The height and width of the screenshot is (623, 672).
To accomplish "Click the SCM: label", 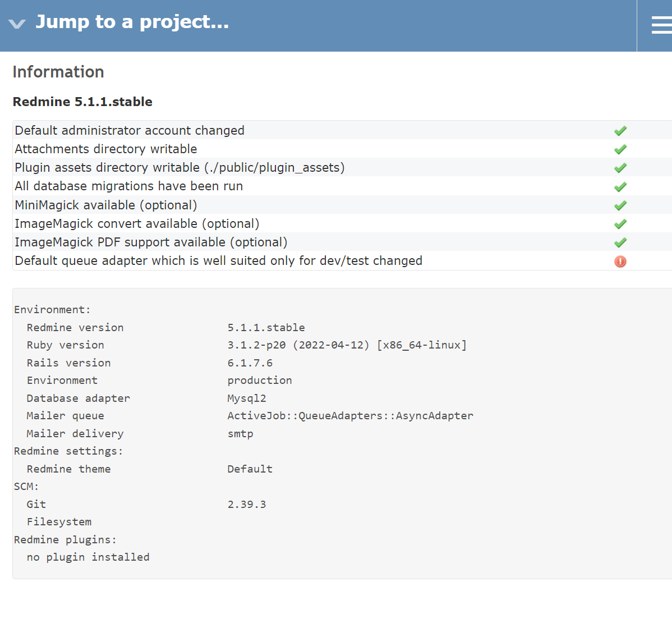I will tap(26, 487).
